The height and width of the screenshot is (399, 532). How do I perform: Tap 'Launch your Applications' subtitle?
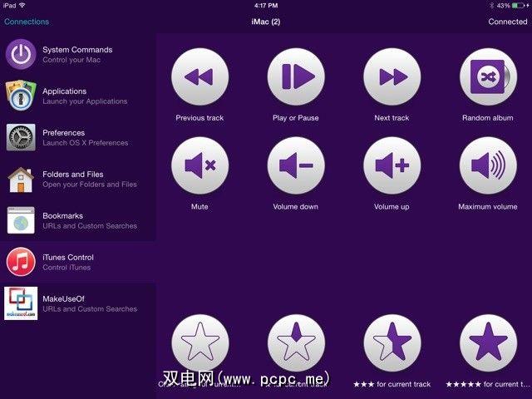[85, 101]
